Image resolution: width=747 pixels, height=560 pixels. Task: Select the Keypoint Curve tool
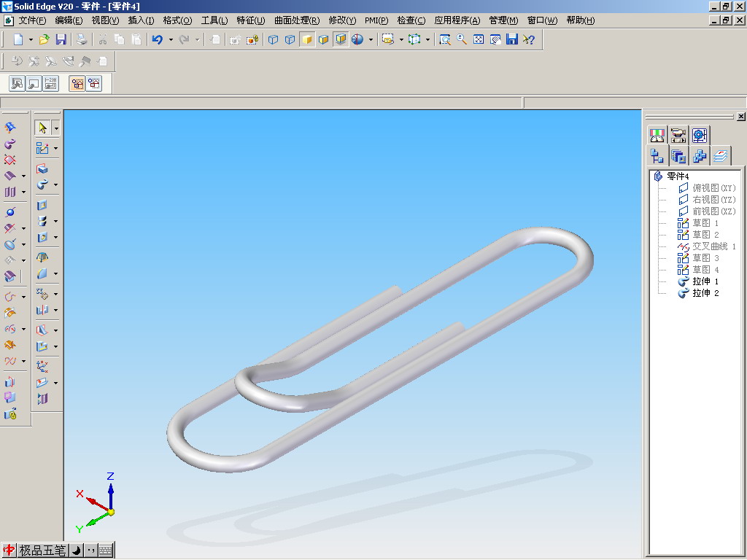tap(10, 296)
